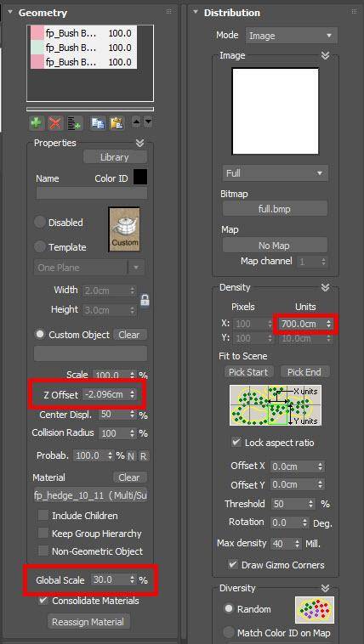Click the No Map button
The height and width of the screenshot is (644, 364).
click(276, 246)
